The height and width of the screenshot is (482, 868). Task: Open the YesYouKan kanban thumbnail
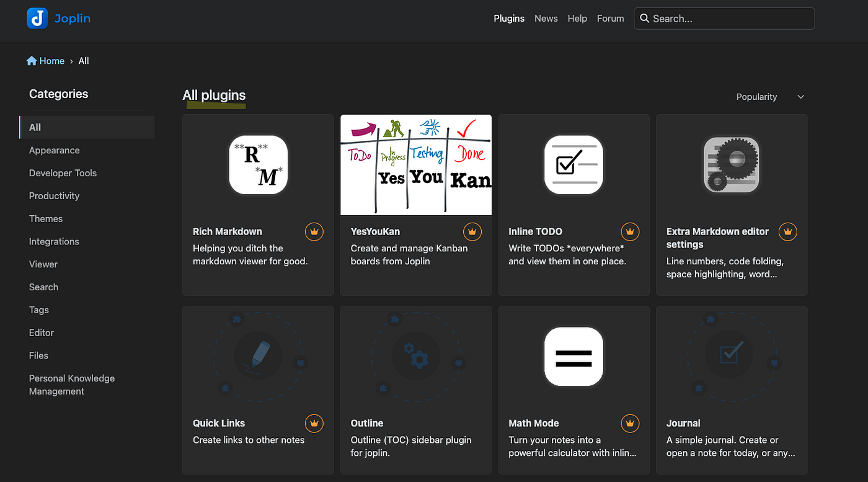pos(416,165)
